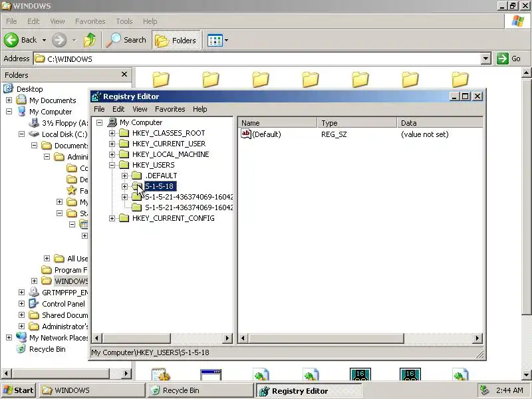The width and height of the screenshot is (532, 399).
Task: Click the system tray icon beside the clock
Action: point(485,390)
